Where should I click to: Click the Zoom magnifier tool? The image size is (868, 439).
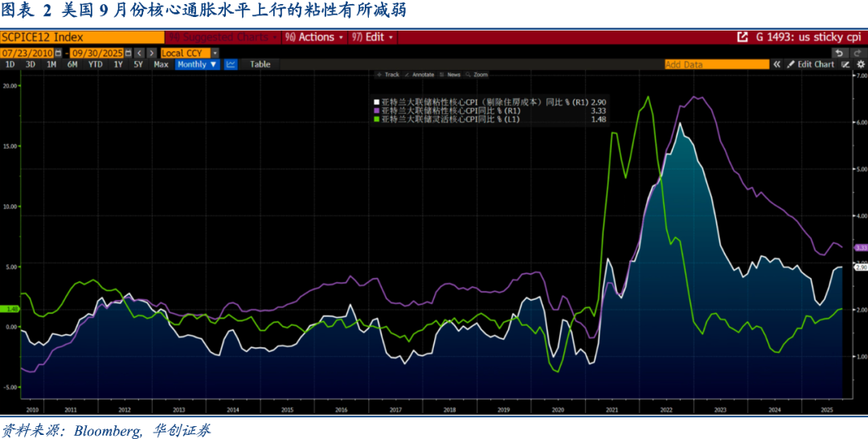477,74
